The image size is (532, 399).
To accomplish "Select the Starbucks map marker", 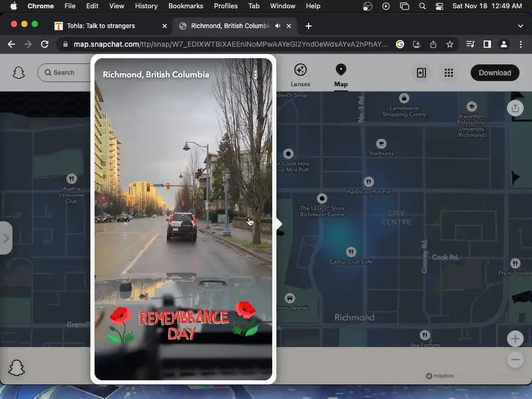I will [x=381, y=143].
